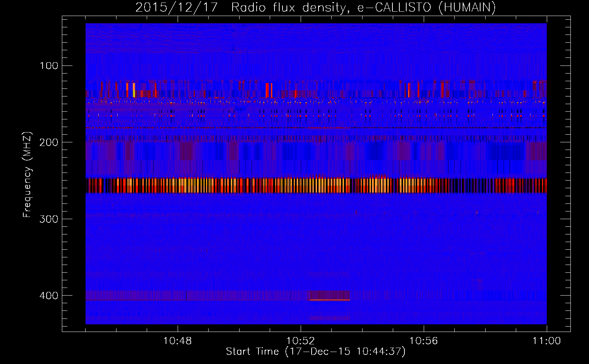Click the 'Frequency (MHZ)' axis label

[x=27, y=174]
